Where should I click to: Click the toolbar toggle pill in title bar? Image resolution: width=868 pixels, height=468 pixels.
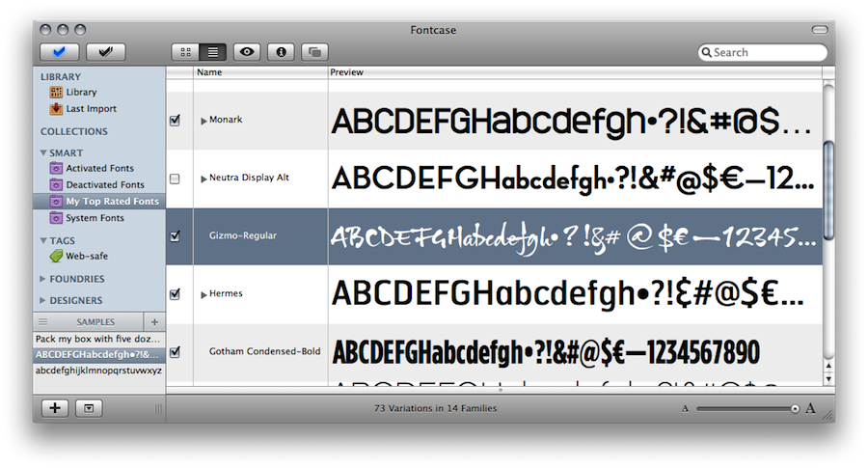click(x=820, y=29)
